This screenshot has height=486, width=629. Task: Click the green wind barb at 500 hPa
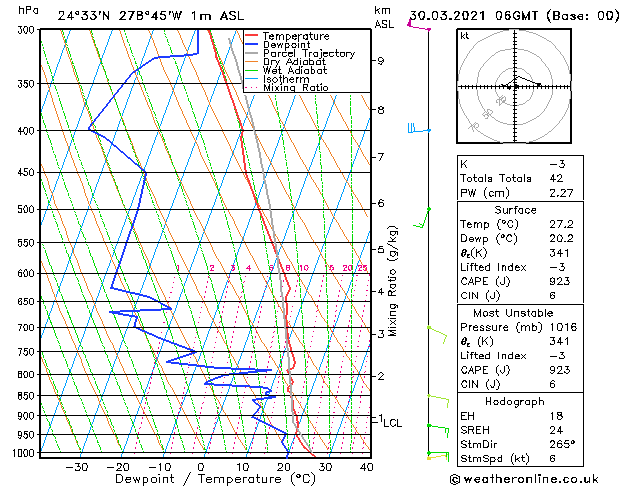point(422,218)
